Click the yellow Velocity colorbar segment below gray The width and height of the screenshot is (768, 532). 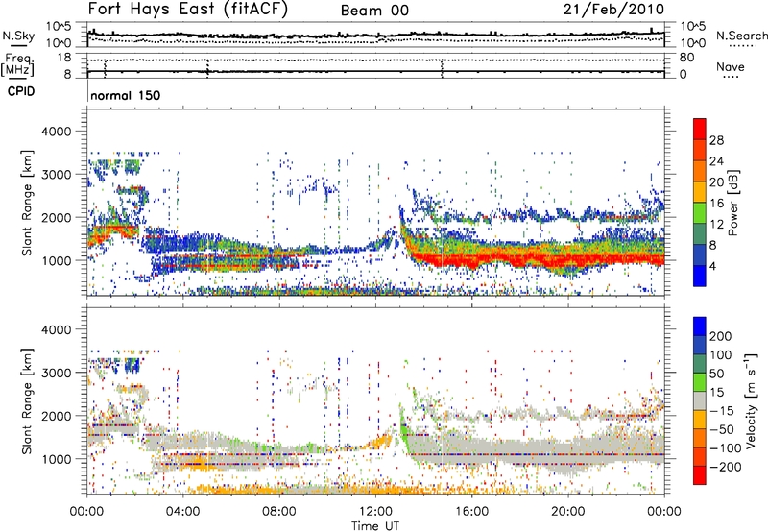pyautogui.click(x=700, y=420)
